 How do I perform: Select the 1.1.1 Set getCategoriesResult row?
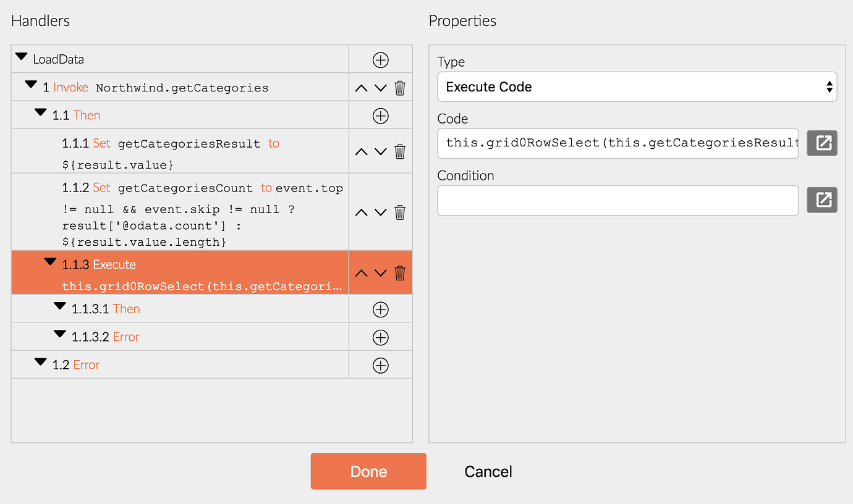(x=180, y=151)
